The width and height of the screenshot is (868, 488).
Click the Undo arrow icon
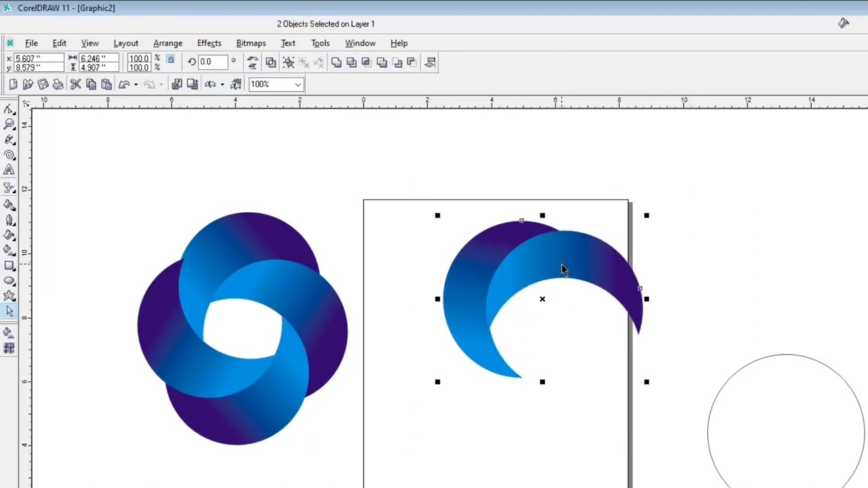click(x=124, y=84)
